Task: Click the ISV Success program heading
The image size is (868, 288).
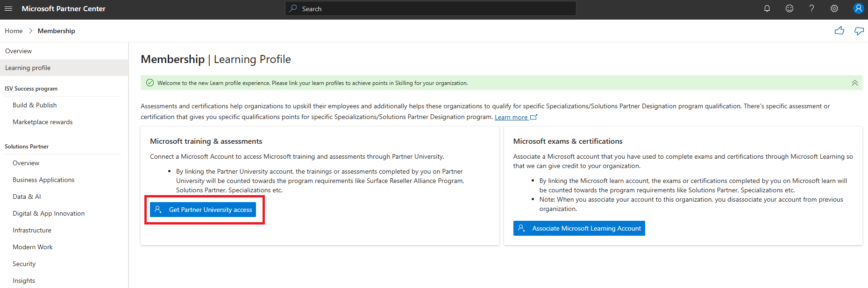Action: click(31, 89)
